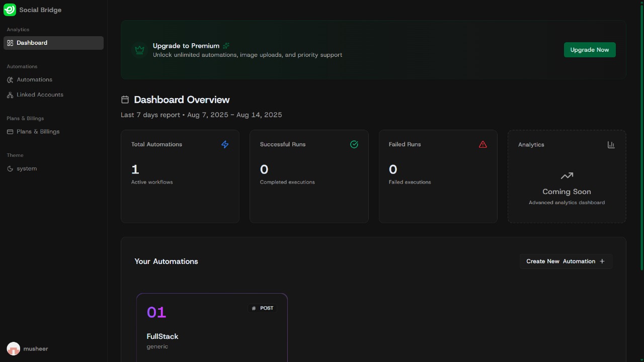
Task: Click Create New Automation button
Action: click(x=566, y=261)
